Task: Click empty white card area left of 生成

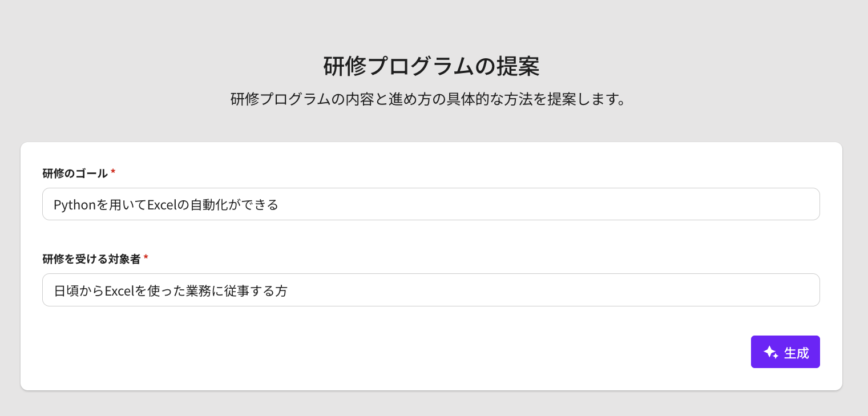Action: (x=399, y=352)
